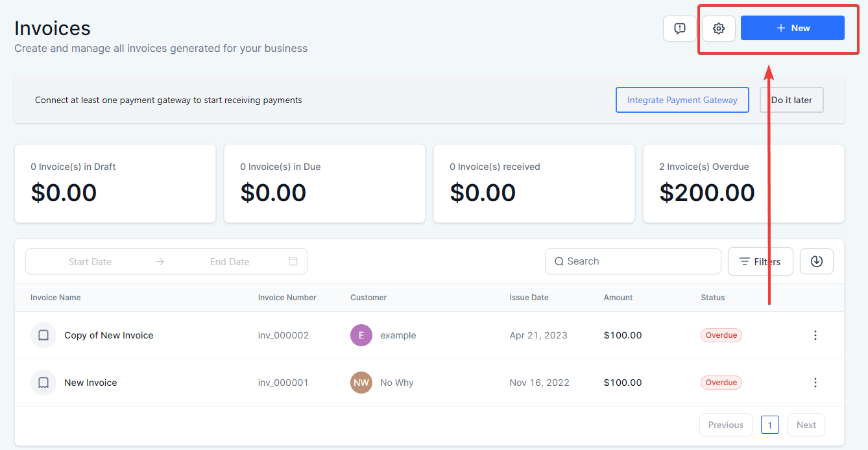Click the search magnifier icon
This screenshot has height=450, width=868.
coord(559,261)
